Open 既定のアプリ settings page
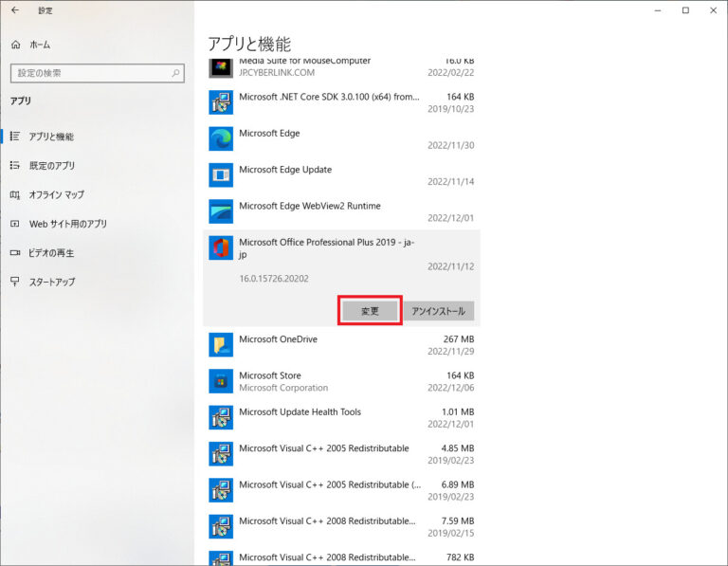 pos(51,165)
